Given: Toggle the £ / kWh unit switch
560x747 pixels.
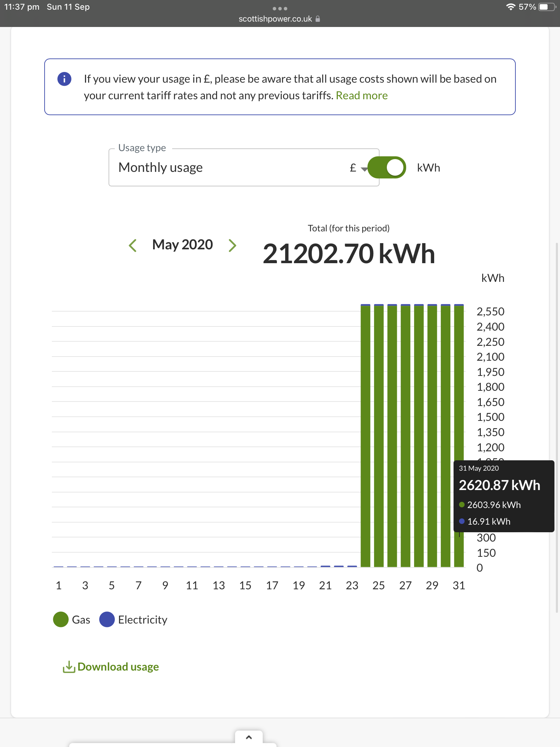Looking at the screenshot, I should (x=386, y=168).
